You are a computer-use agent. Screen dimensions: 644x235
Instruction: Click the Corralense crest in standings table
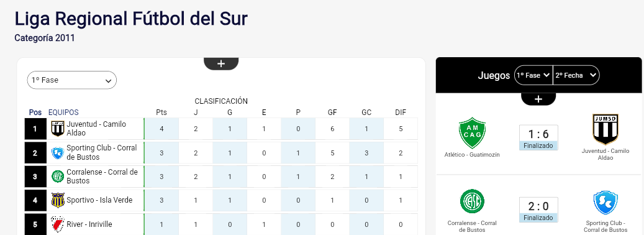(57, 177)
